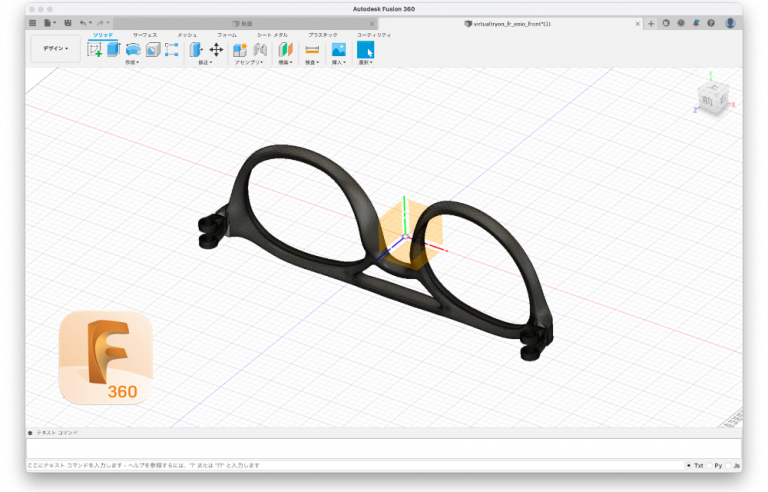Switch to the サーフェス tab

pyautogui.click(x=145, y=35)
